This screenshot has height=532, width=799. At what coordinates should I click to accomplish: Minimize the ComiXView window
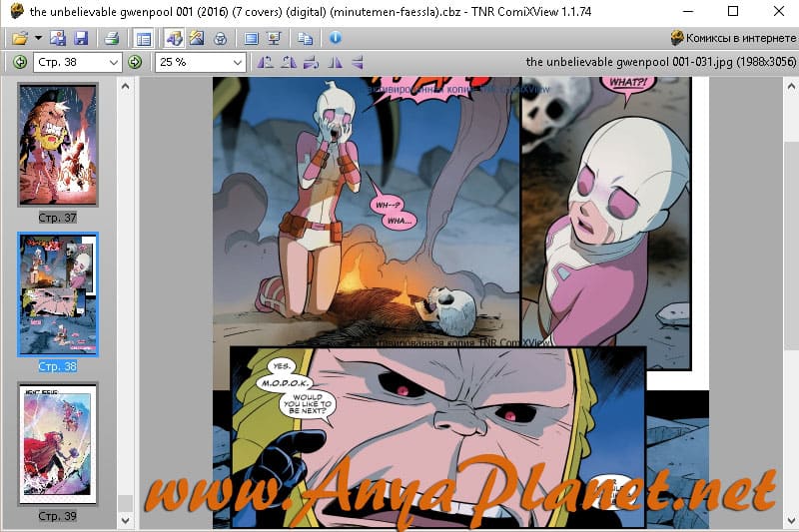(x=688, y=11)
